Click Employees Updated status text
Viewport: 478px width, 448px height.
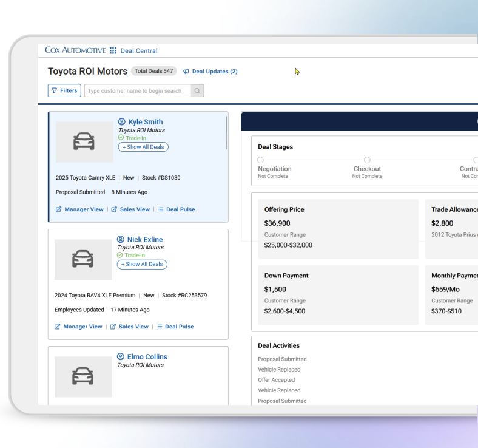click(79, 310)
